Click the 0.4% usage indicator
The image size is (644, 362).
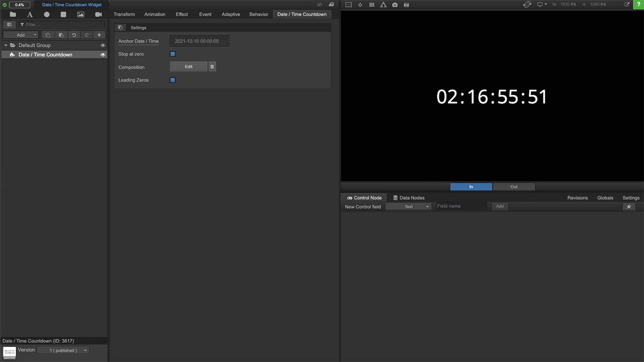point(20,5)
